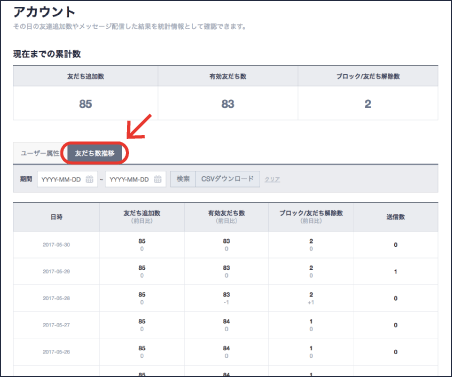Click the 送信数 value 1 for 2017-05-29

click(x=396, y=272)
